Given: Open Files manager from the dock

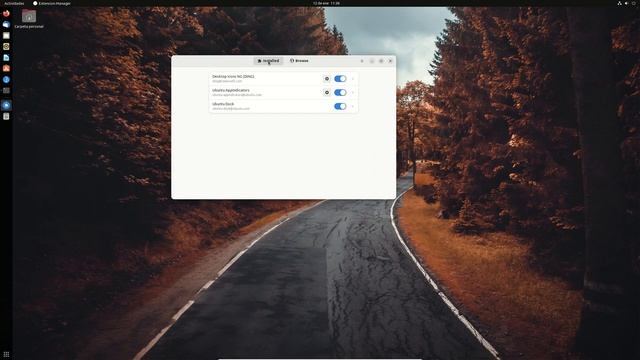Looking at the screenshot, I should (6, 36).
